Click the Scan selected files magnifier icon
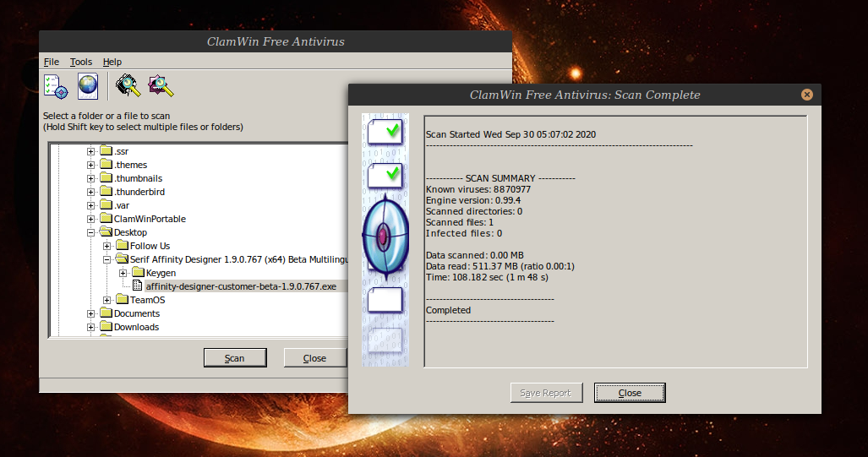This screenshot has height=457, width=868. (161, 86)
